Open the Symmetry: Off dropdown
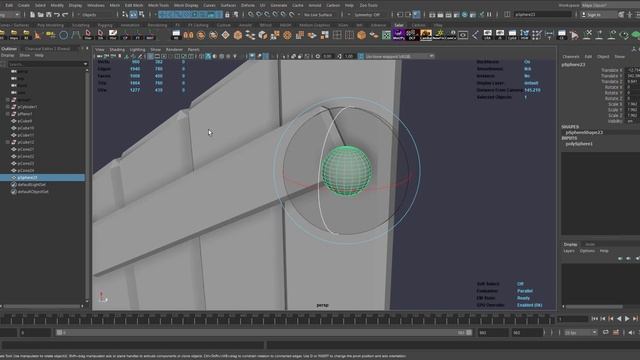The height and width of the screenshot is (360, 640). pyautogui.click(x=367, y=15)
